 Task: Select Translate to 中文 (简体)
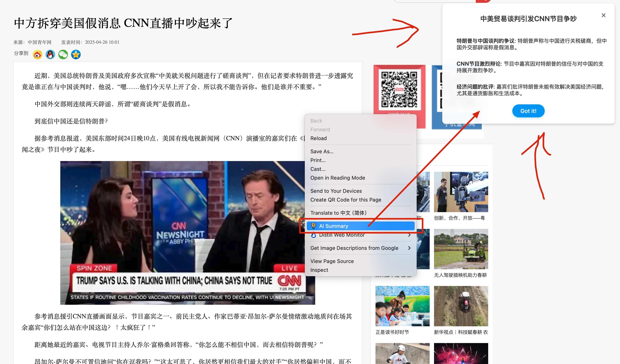[361, 213]
